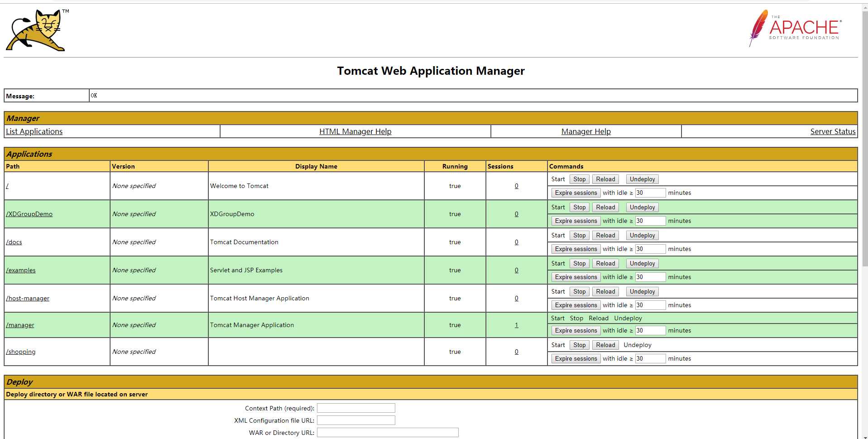
Task: Stop the Welcome to Tomcat application
Action: point(579,179)
